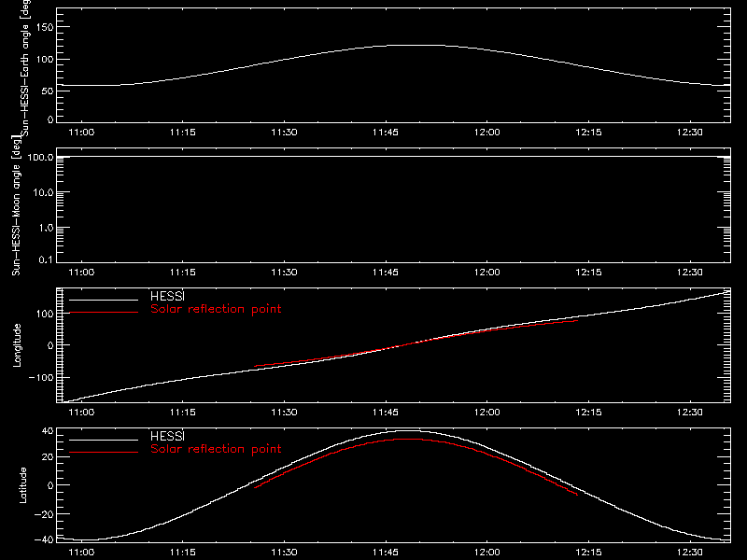The width and height of the screenshot is (747, 560).
Task: Click the 11:00 time label under Longitude plot
Action: tap(81, 412)
